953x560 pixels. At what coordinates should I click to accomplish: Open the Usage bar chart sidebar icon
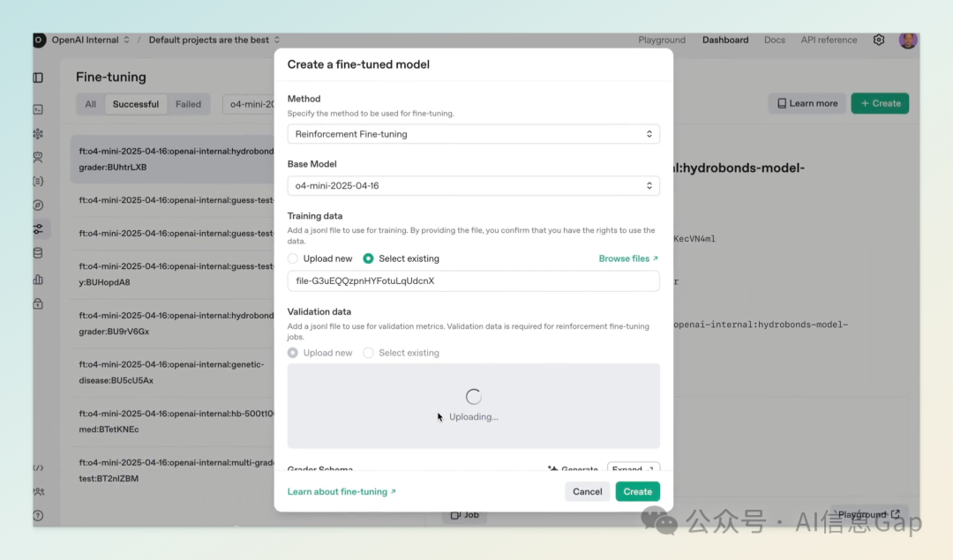pos(38,280)
